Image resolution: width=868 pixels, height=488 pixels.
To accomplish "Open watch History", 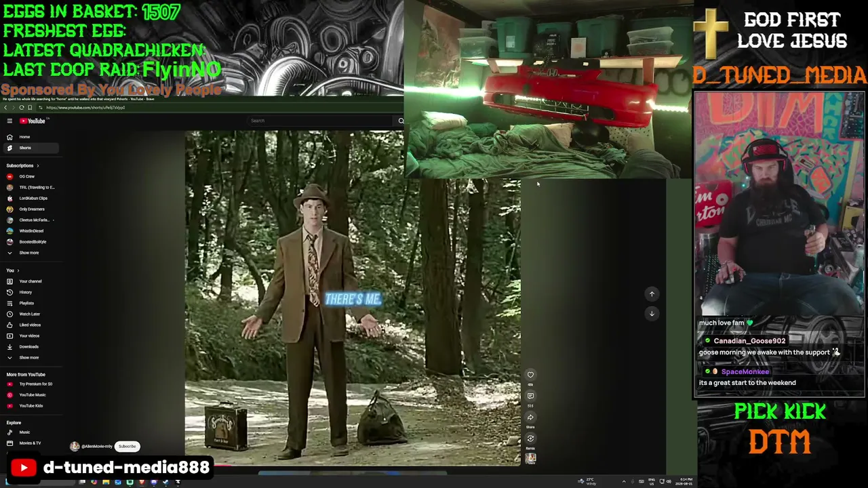I will (x=31, y=292).
